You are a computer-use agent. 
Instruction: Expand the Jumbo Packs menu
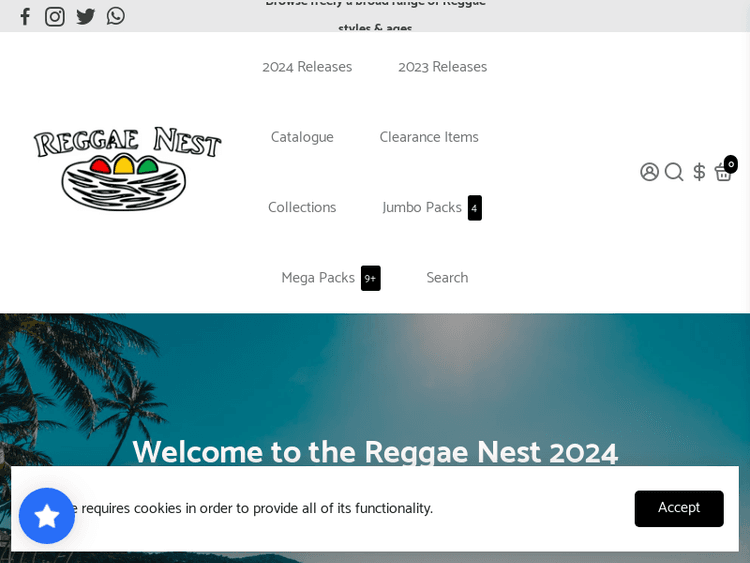pos(422,207)
